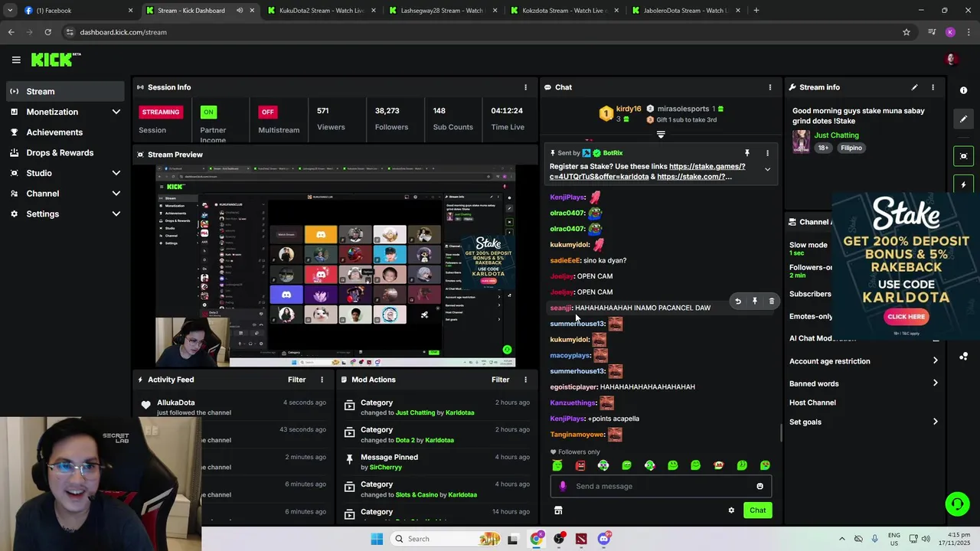980x551 pixels.
Task: Open the Chat panel three-dot menu
Action: [x=770, y=87]
